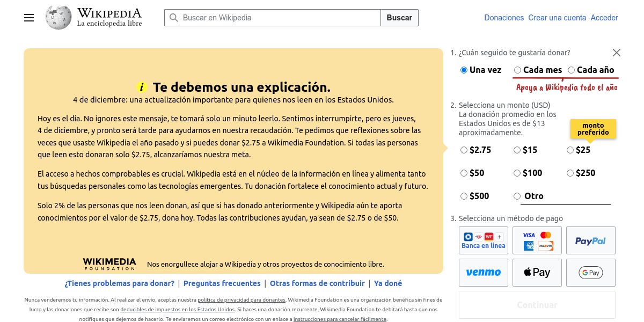Click the Wikipedia globe logo
644x322 pixels.
coord(58,18)
